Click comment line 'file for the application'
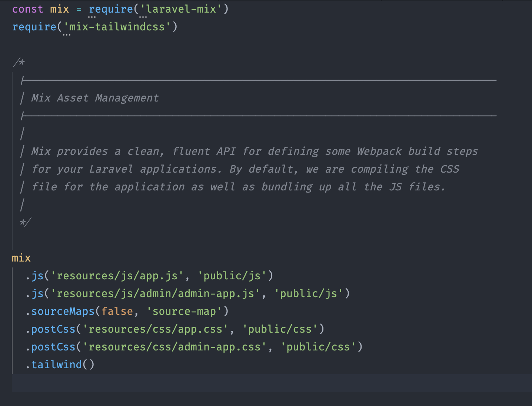This screenshot has height=406, width=532. 238,187
